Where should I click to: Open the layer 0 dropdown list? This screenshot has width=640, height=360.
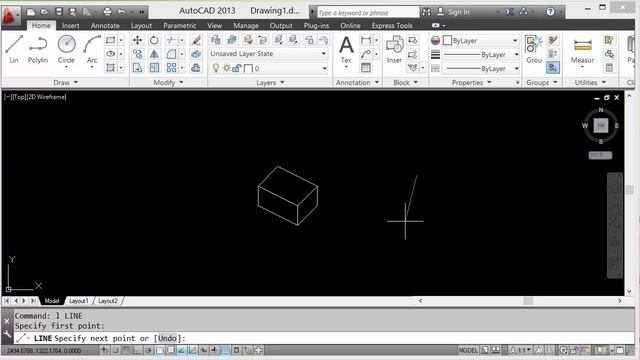click(268, 68)
